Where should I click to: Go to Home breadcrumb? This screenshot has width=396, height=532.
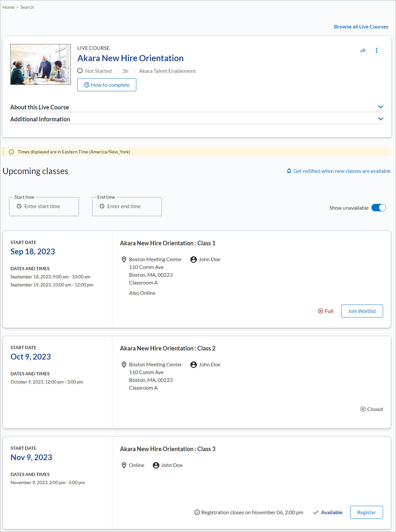(8, 7)
